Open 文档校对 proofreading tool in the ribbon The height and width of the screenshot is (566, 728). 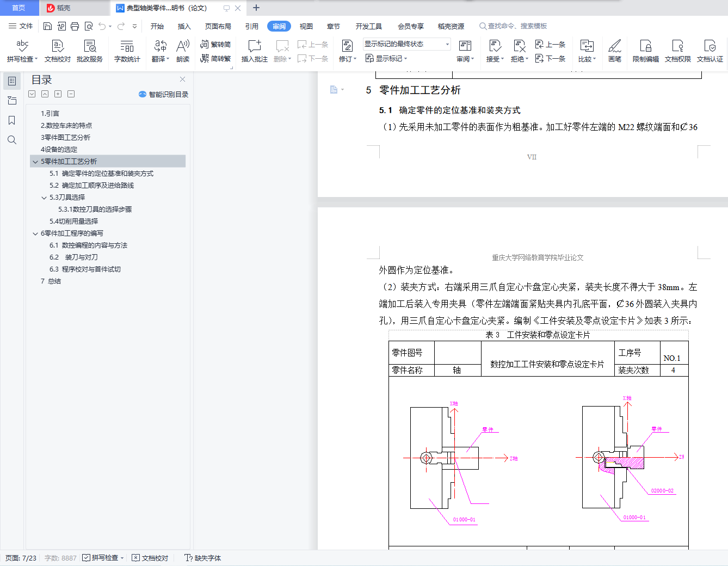click(58, 51)
